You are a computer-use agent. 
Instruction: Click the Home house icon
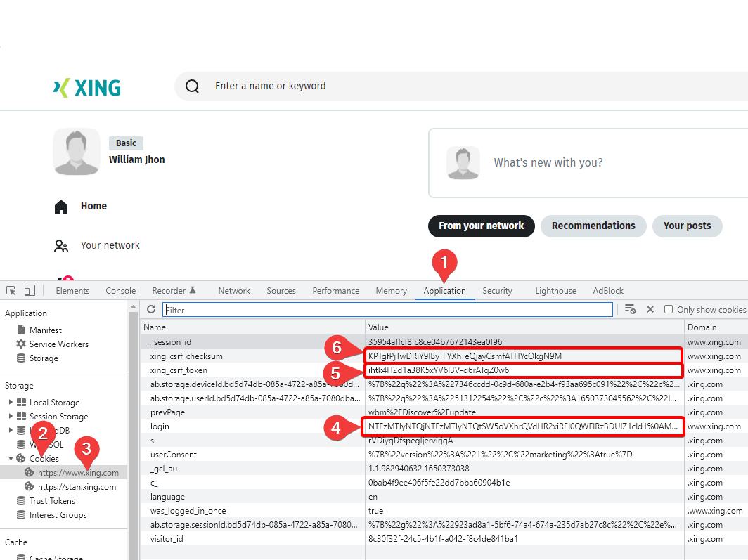pos(61,207)
